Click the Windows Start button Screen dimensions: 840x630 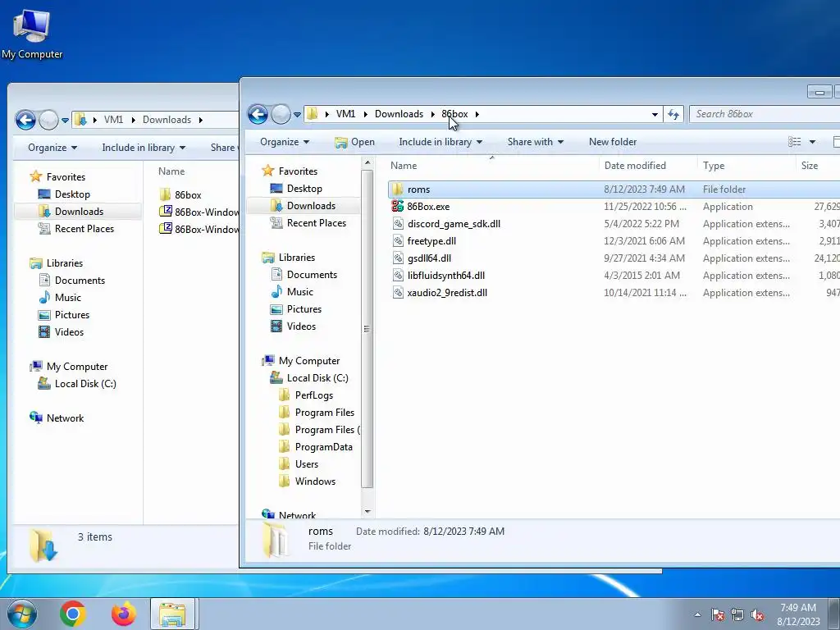point(22,614)
